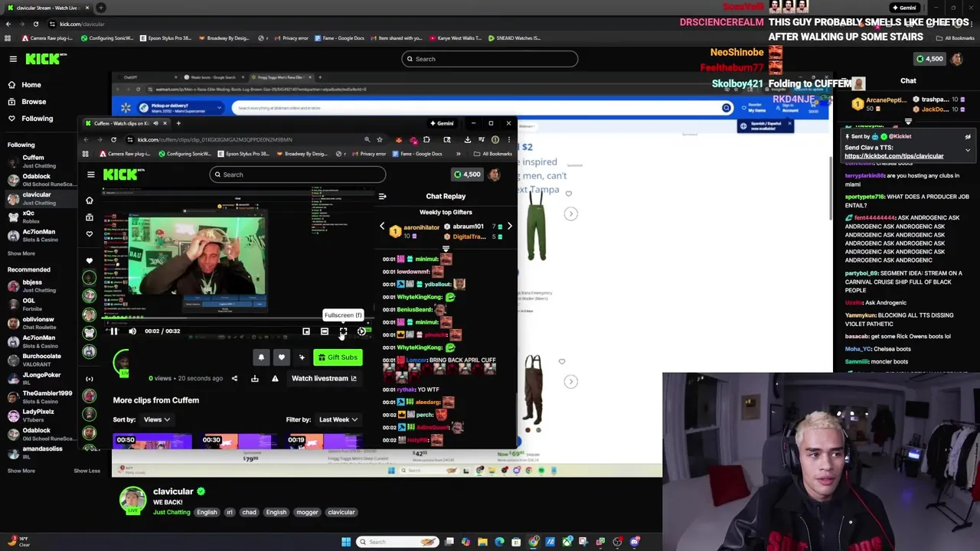Viewport: 980px width, 551px height.
Task: Open Chrome from the taskbar
Action: pyautogui.click(x=534, y=542)
